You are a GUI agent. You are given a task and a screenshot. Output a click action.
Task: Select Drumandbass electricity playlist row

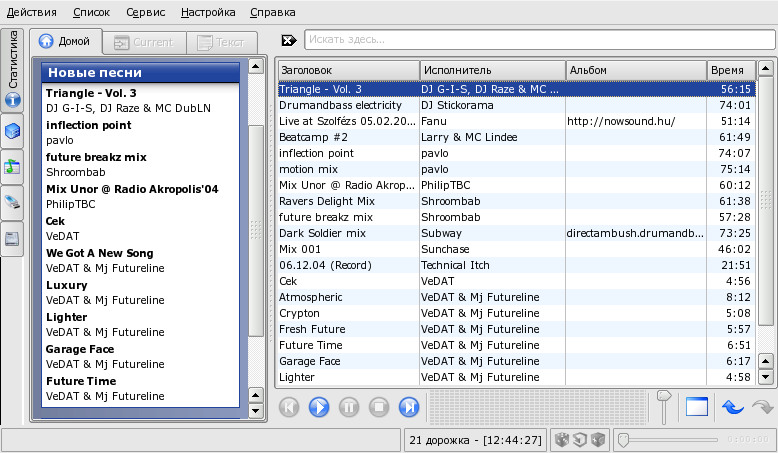point(517,105)
